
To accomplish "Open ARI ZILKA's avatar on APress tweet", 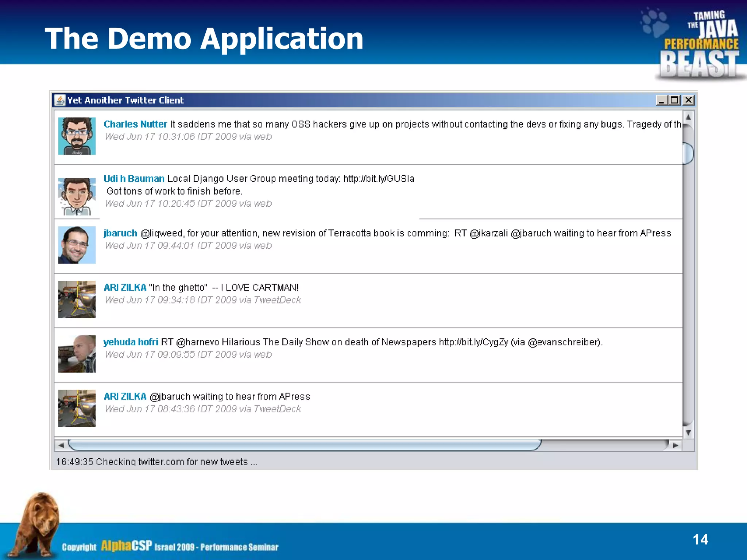I will (x=77, y=408).
